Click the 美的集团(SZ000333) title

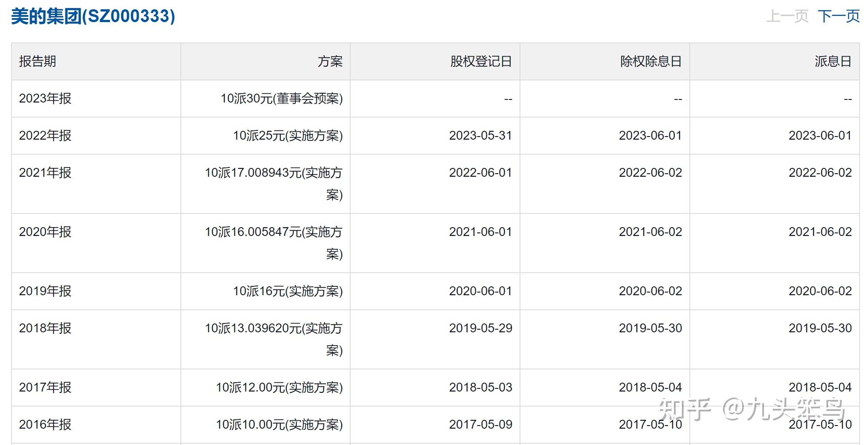(x=93, y=16)
